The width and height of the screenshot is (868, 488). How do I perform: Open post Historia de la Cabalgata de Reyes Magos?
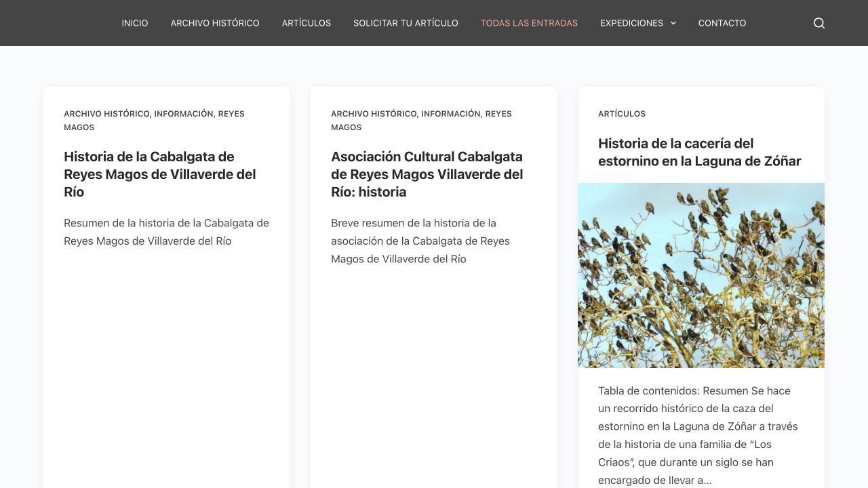pyautogui.click(x=160, y=174)
